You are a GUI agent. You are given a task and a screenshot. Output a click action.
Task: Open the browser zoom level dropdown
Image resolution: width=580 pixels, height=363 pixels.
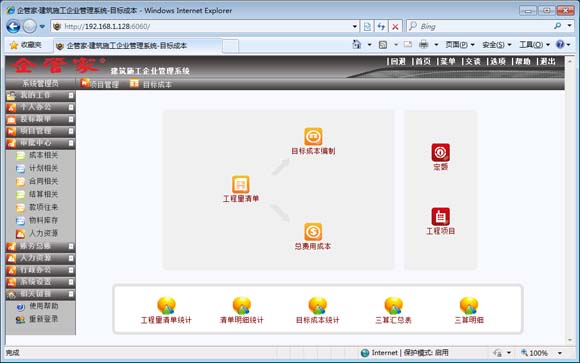[x=560, y=353]
